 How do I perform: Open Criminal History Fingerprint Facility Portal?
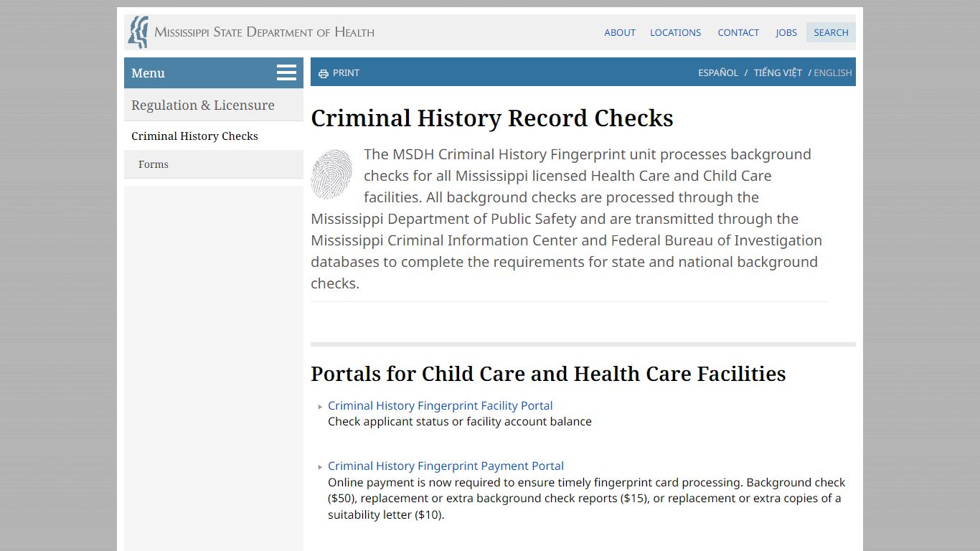(x=440, y=405)
